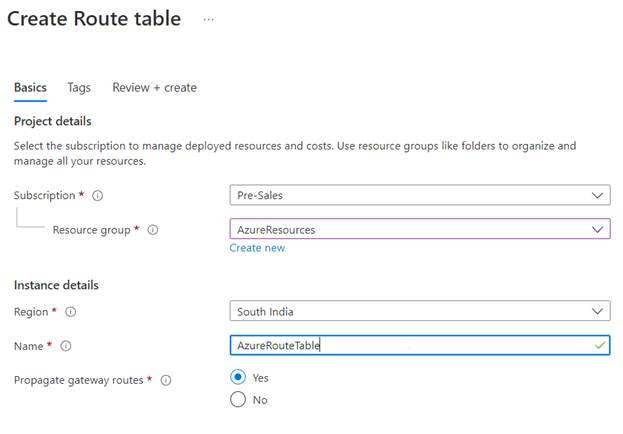Click the Subscription field label

(44, 196)
